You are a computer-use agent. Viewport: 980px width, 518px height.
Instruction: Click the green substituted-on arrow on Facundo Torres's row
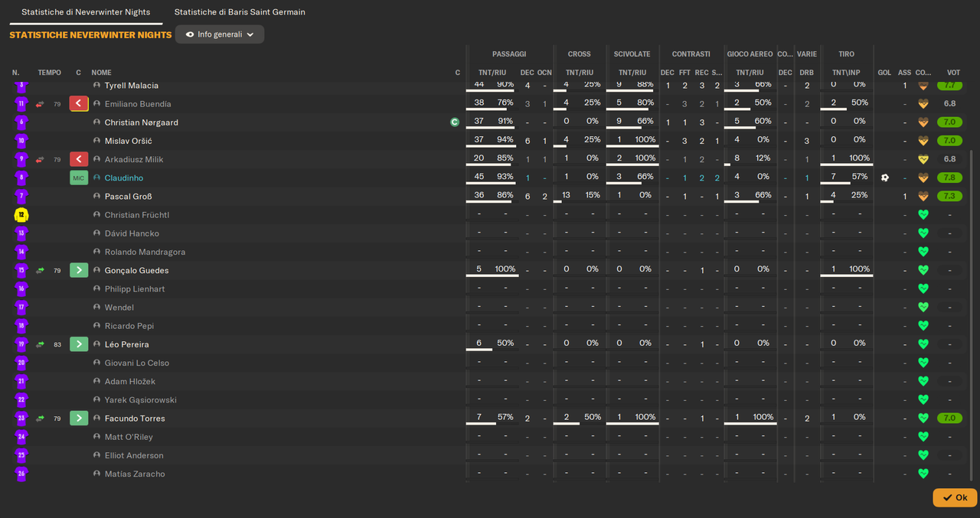point(79,419)
